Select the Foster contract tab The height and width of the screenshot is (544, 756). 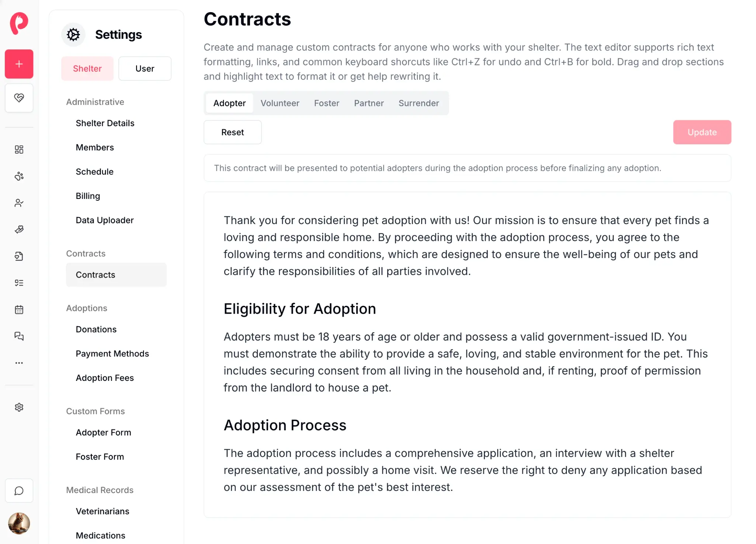click(x=326, y=103)
